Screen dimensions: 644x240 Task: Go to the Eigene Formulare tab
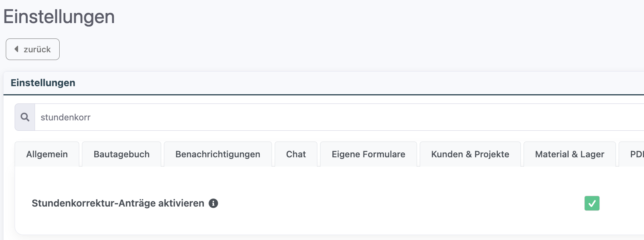point(368,154)
